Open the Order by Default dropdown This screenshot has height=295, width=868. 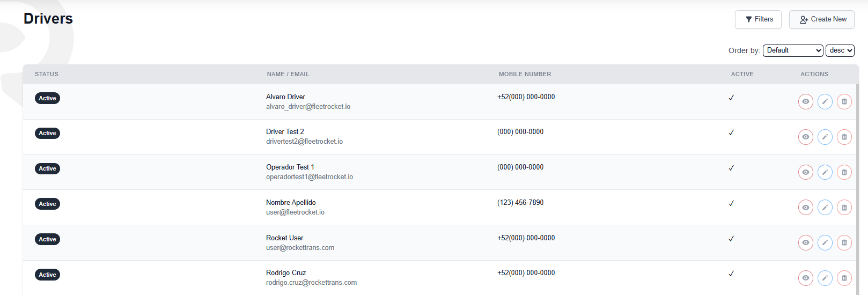click(792, 50)
